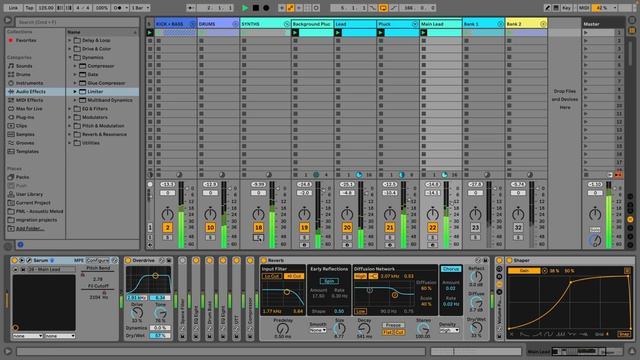
Task: Collapse the Dynamics folder
Action: click(70, 58)
